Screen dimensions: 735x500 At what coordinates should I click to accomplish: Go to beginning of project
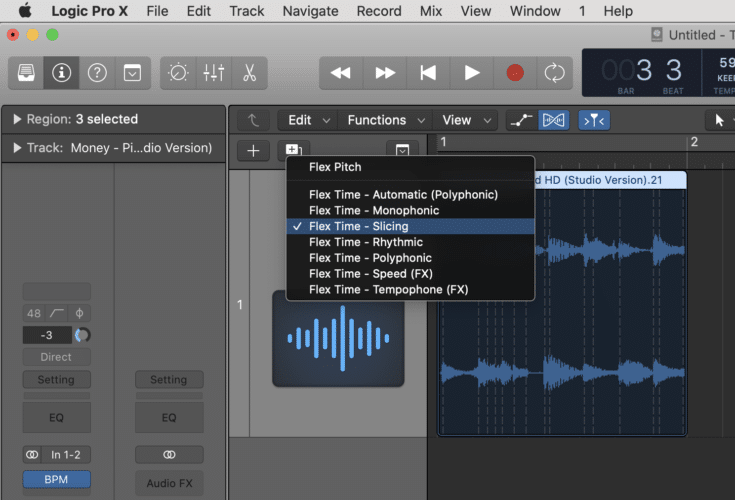pos(428,73)
